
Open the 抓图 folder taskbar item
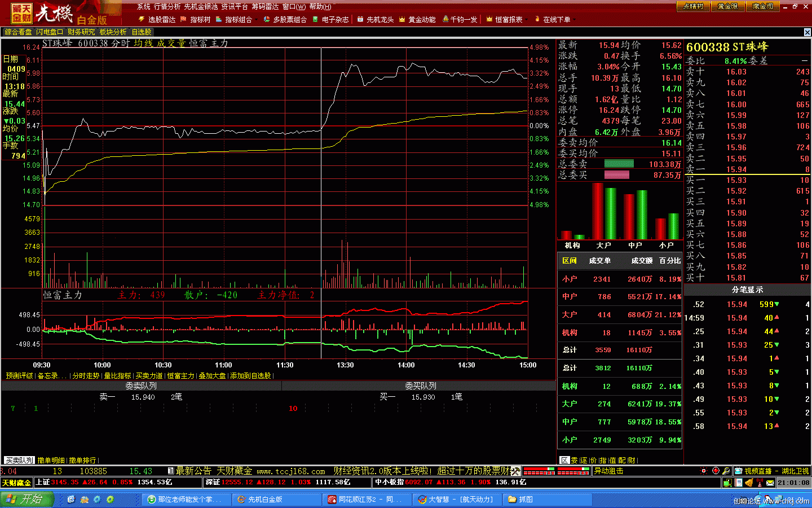(x=547, y=500)
